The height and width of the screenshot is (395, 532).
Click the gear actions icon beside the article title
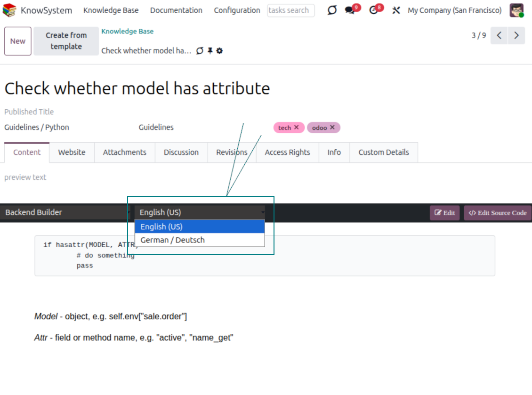pos(219,51)
